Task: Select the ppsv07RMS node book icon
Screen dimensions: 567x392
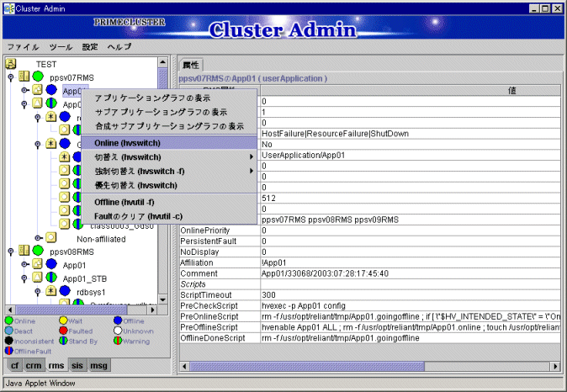Action: click(24, 77)
